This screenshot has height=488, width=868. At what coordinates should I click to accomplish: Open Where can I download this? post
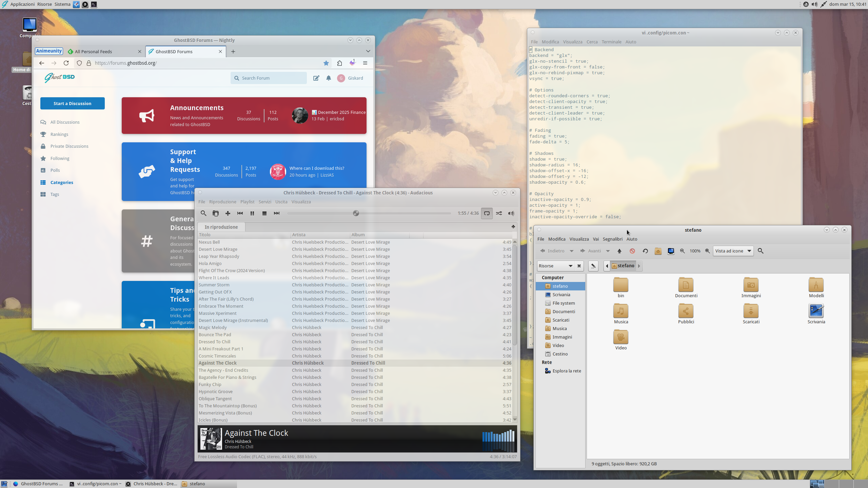[316, 168]
